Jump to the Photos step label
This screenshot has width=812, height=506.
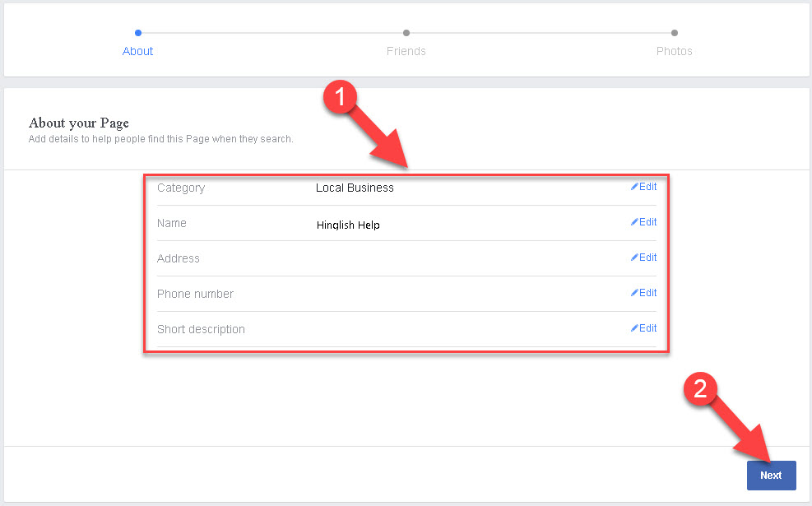pyautogui.click(x=674, y=51)
